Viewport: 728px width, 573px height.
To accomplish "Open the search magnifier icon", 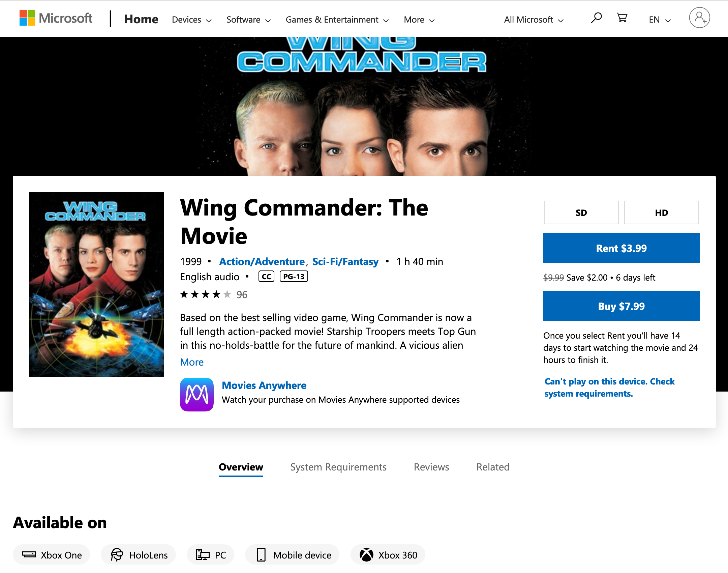I will tap(596, 18).
